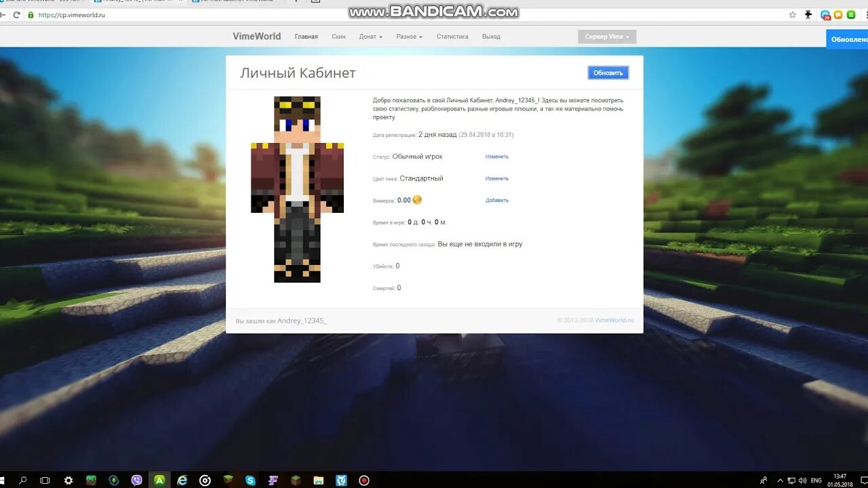
Task: Click Выход to log out
Action: coord(491,37)
